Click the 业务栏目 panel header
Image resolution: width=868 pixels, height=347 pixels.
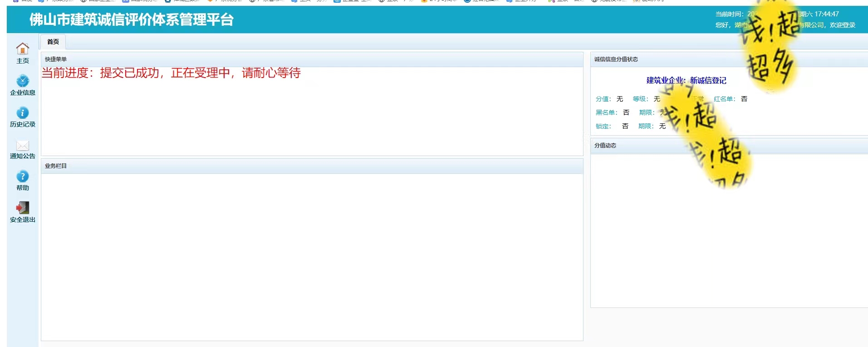click(x=312, y=166)
